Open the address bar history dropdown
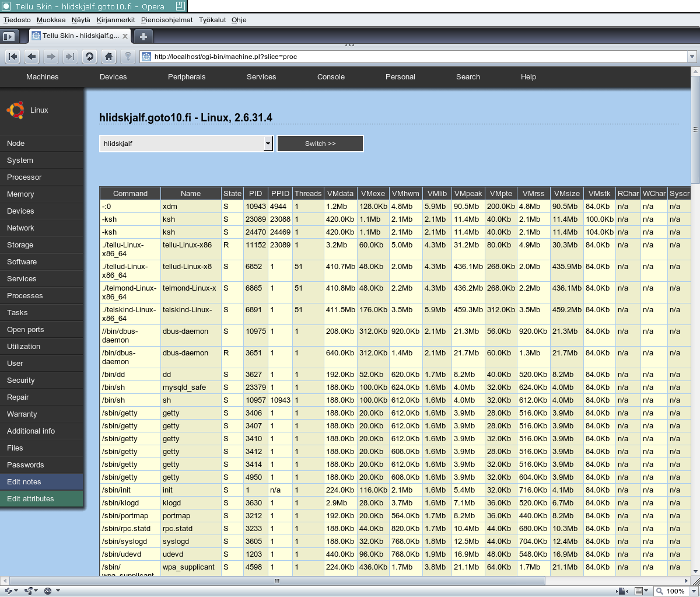The image size is (700, 597). pos(692,57)
